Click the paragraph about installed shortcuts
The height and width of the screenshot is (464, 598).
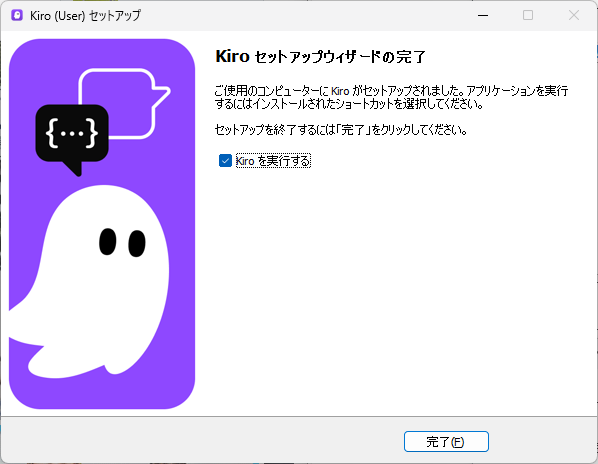click(x=391, y=97)
